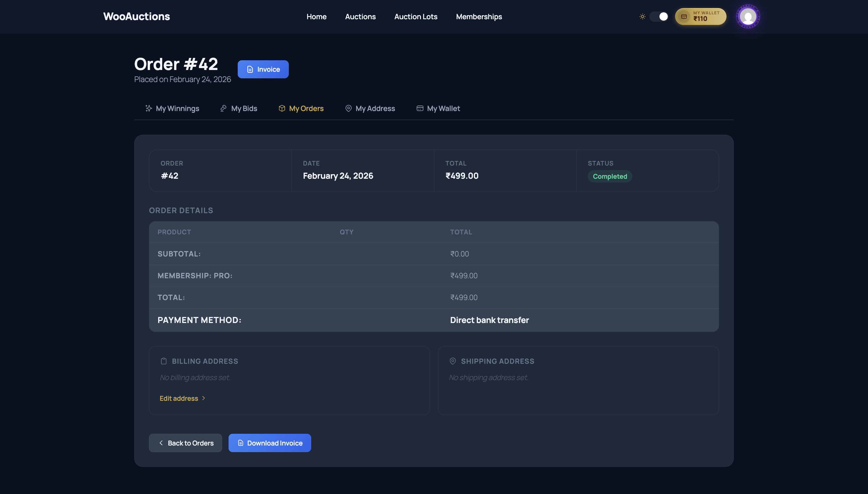Click the sun icon near the theme switch

(643, 16)
